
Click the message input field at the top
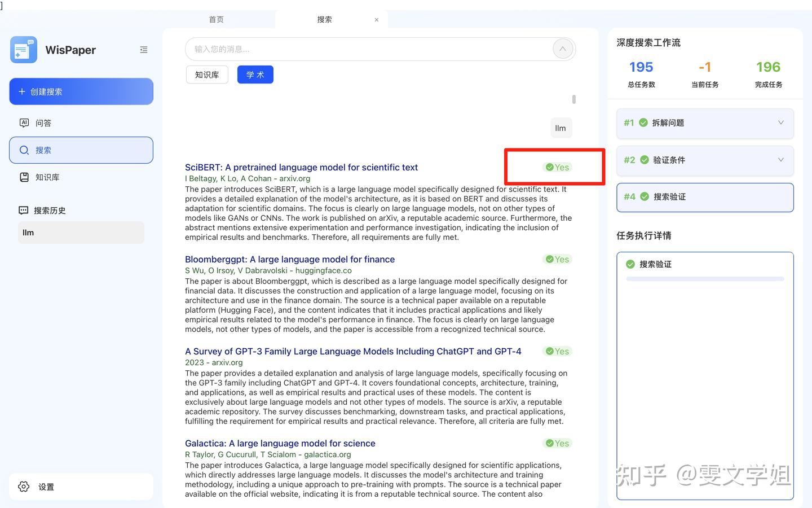coord(338,49)
